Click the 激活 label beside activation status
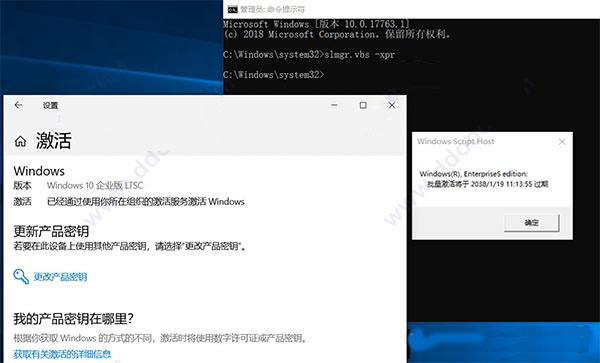 [x=23, y=202]
